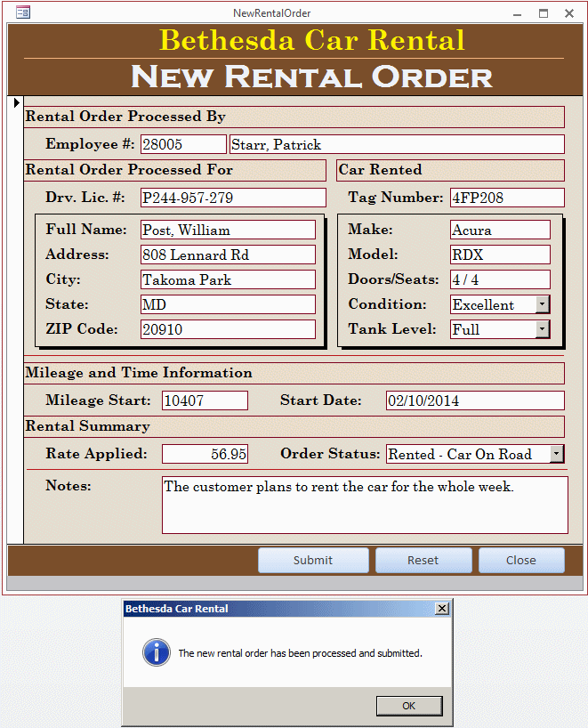Click the Rate Applied field 56.95

[205, 454]
